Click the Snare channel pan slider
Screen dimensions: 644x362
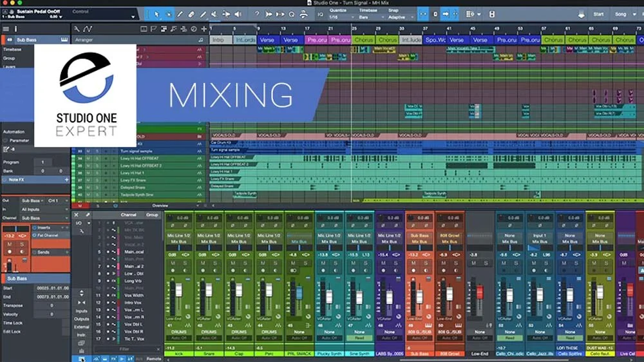pos(209,249)
